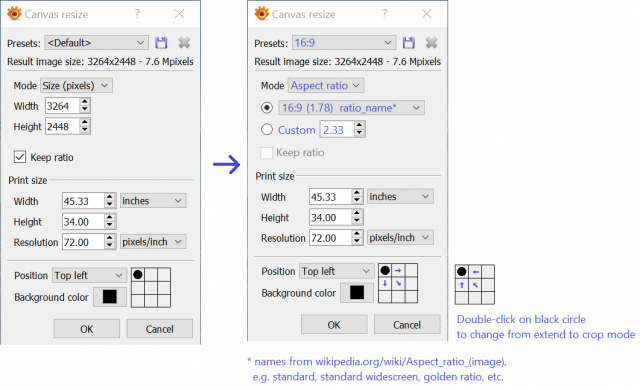Uncheck Keep ratio in left dialog
The height and width of the screenshot is (390, 640).
tap(20, 157)
